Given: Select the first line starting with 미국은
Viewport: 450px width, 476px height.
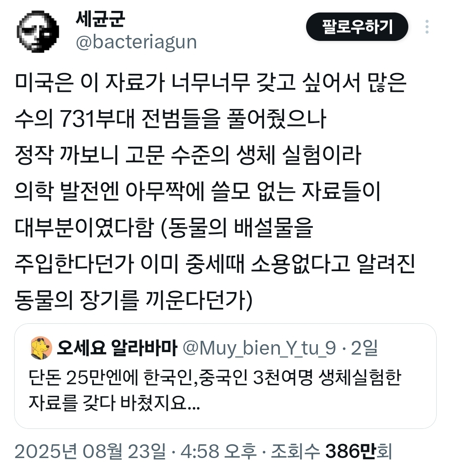Looking at the screenshot, I should pos(211,82).
